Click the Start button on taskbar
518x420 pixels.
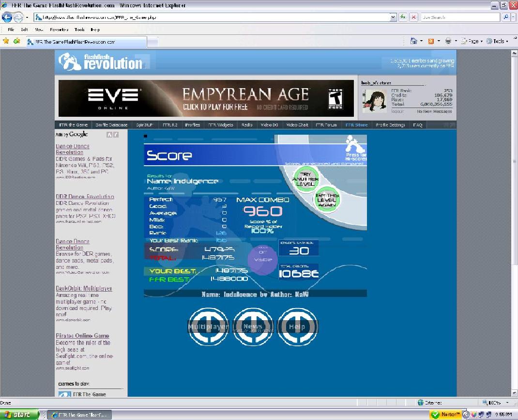coord(19,414)
